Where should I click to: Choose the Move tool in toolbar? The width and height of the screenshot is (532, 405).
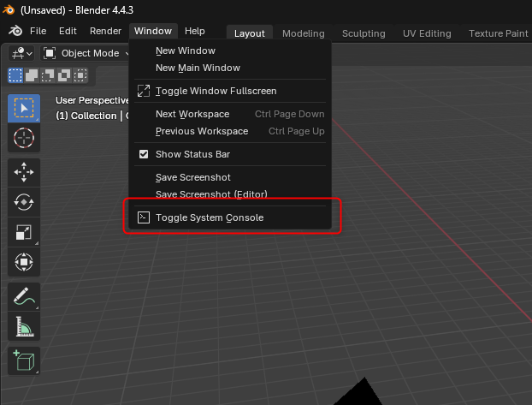point(24,173)
